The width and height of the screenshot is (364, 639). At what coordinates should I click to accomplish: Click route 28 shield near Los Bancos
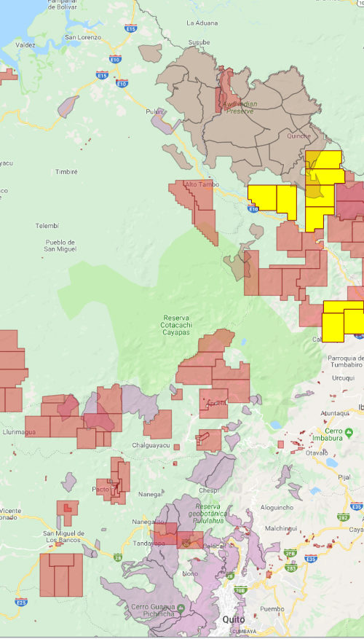pyautogui.click(x=118, y=557)
